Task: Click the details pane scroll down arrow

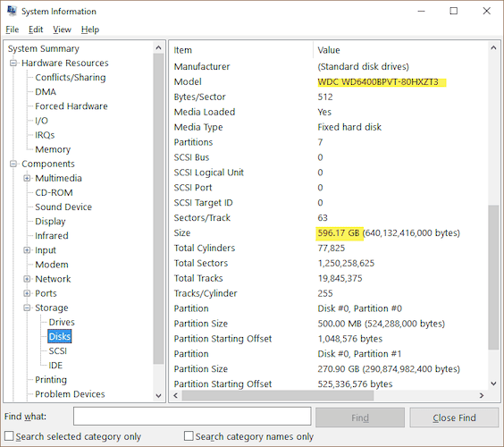Action: 493,384
